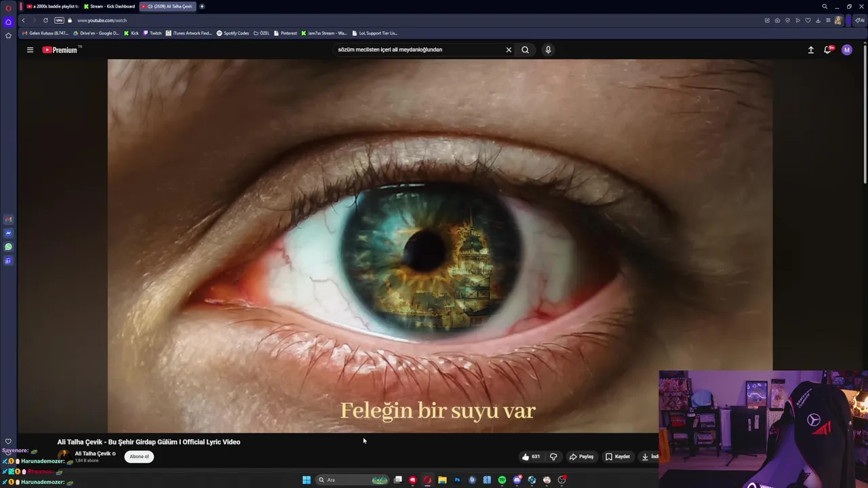The height and width of the screenshot is (488, 868).
Task: Open the Twitch bookmark
Action: click(153, 33)
